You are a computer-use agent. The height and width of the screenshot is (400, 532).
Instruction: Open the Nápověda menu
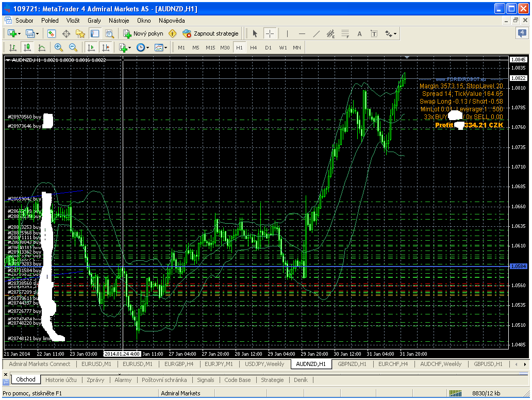pyautogui.click(x=172, y=20)
